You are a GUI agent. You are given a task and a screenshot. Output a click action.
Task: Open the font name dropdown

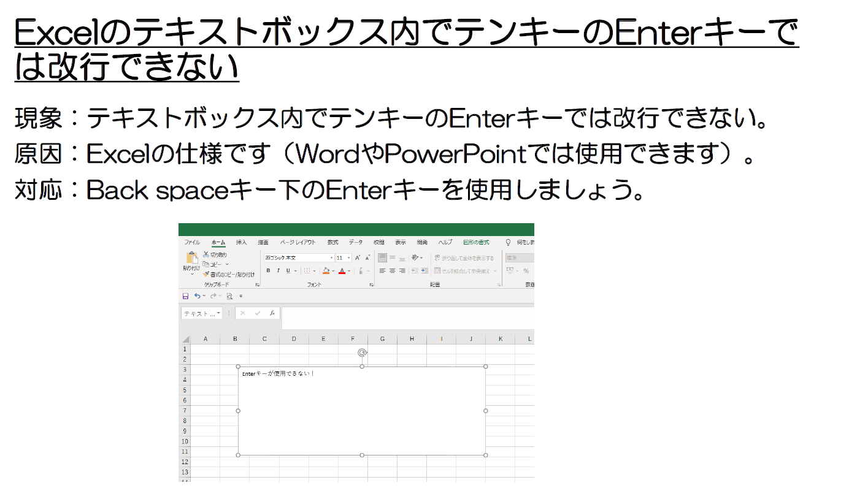pyautogui.click(x=332, y=258)
